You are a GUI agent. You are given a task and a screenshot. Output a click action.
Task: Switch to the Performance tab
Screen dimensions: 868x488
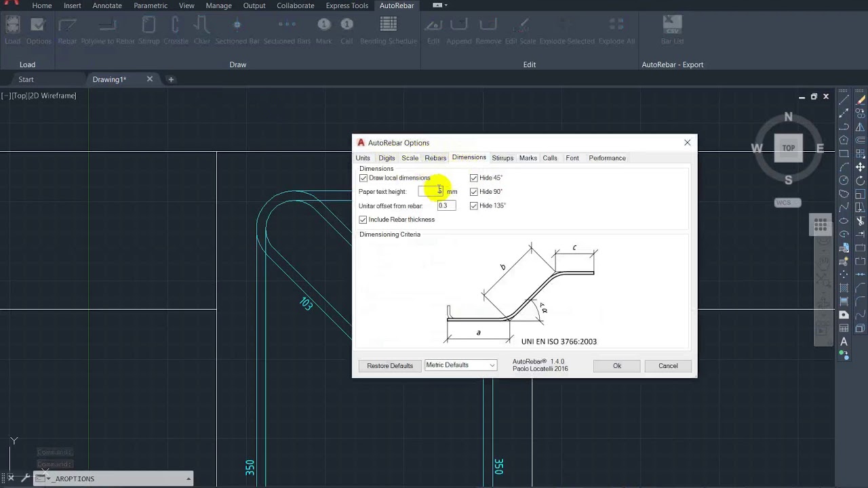(x=607, y=158)
